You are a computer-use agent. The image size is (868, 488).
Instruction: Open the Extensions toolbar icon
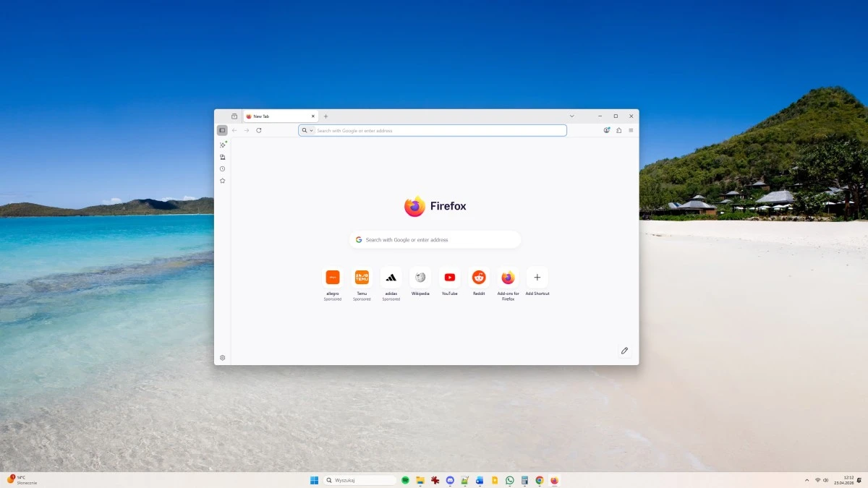coord(619,130)
